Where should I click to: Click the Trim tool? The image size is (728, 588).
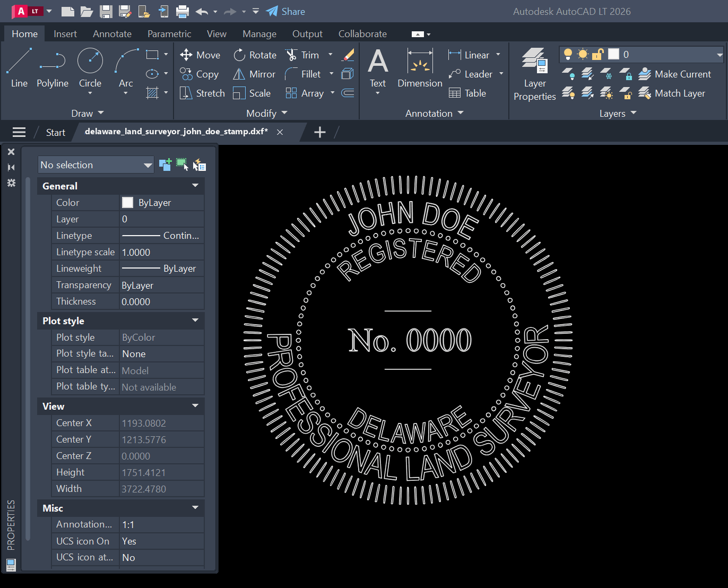(302, 55)
